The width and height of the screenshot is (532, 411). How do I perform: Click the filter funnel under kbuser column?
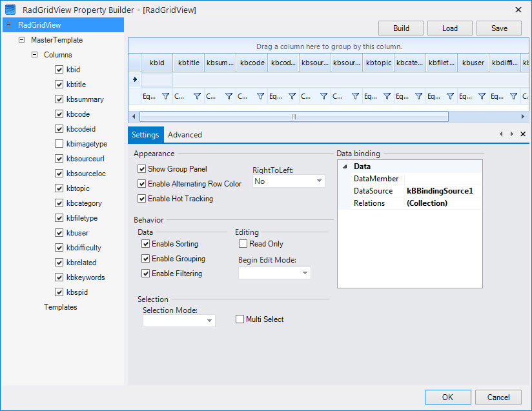(x=482, y=96)
